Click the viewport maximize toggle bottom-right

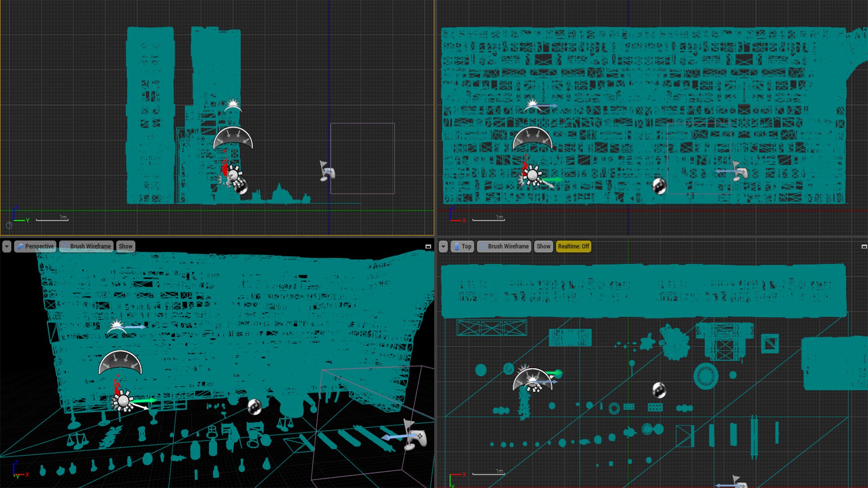click(864, 246)
